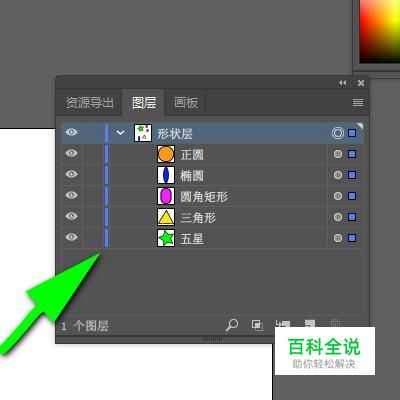
Task: Click blue selection square of 椭圆
Action: point(352,175)
